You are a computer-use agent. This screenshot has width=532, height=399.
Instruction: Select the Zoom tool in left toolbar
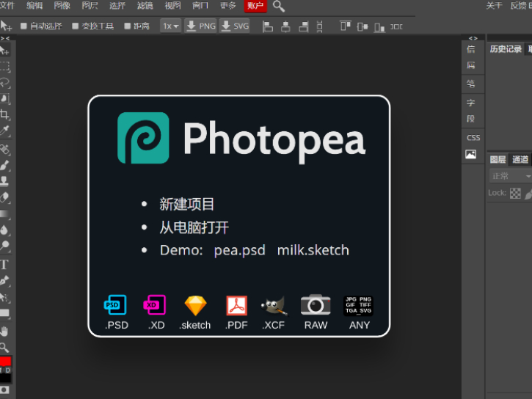(4, 347)
